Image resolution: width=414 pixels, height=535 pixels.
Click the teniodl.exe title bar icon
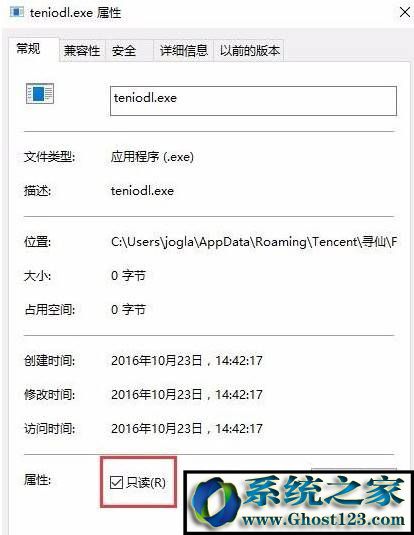(x=17, y=12)
